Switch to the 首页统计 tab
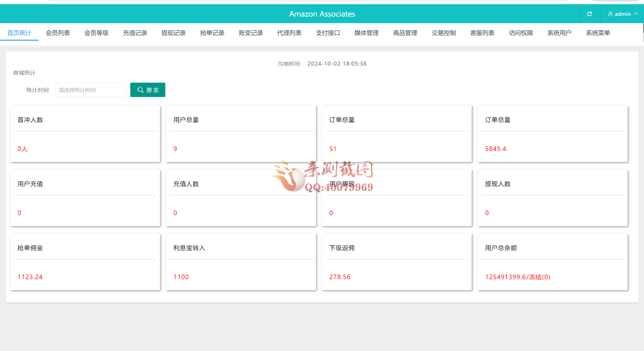This screenshot has height=351, width=644. 19,33
